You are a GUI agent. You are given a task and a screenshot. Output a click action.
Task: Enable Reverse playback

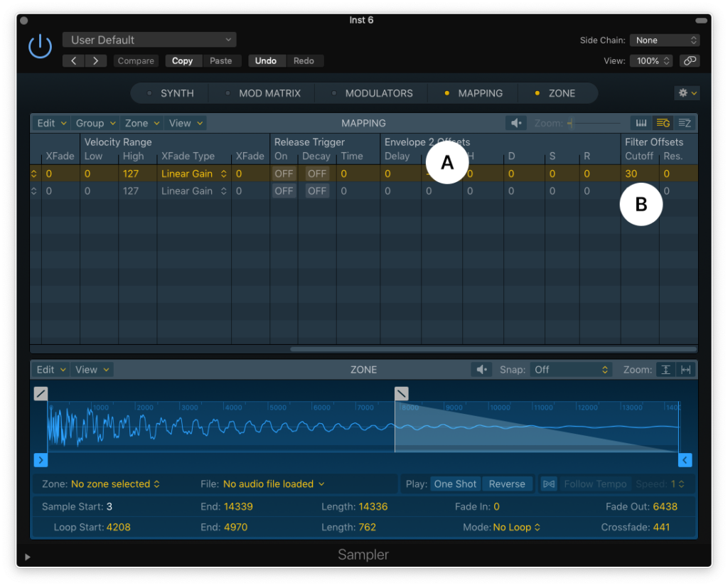(506, 484)
